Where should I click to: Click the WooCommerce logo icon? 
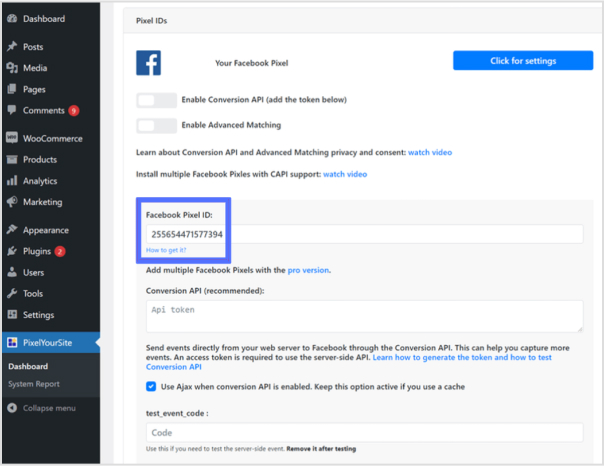click(x=12, y=138)
